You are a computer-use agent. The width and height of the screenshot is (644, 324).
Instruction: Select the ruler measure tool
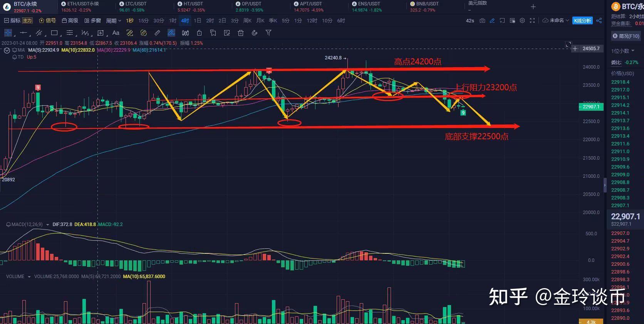pyautogui.click(x=158, y=33)
